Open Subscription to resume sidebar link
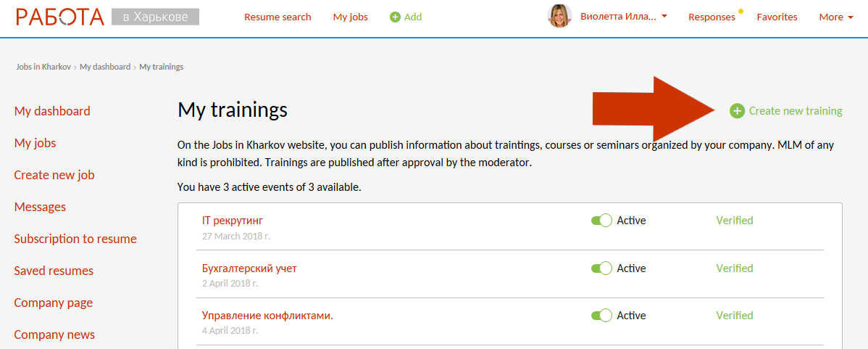Viewport: 868px width, 349px height. (x=75, y=239)
